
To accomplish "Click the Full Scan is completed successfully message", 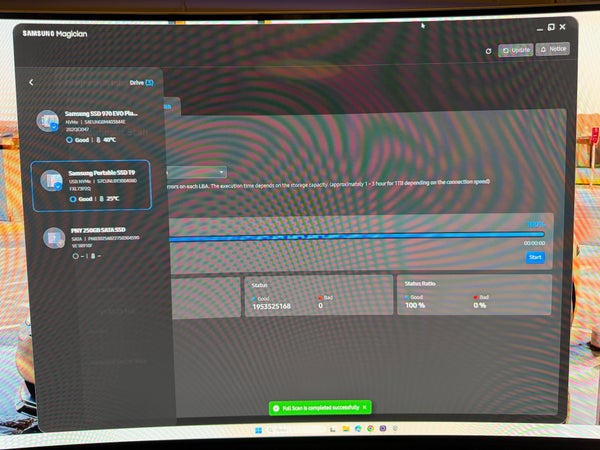I will pyautogui.click(x=321, y=408).
